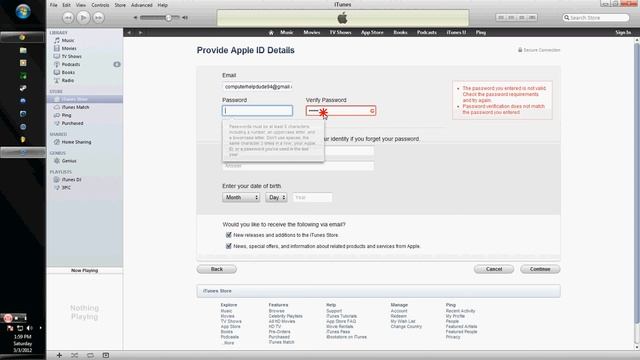Click the store Forward navigation arrow
The image size is (640, 360).
140,32
